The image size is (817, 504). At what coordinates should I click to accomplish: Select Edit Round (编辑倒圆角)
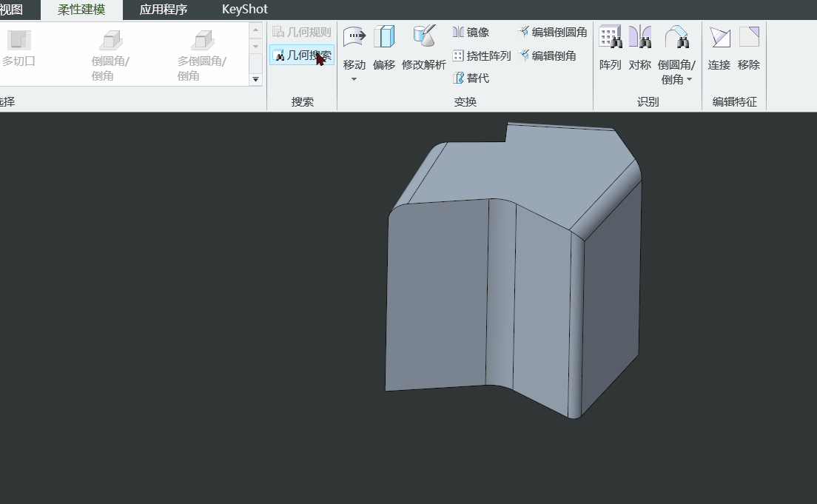(x=553, y=33)
